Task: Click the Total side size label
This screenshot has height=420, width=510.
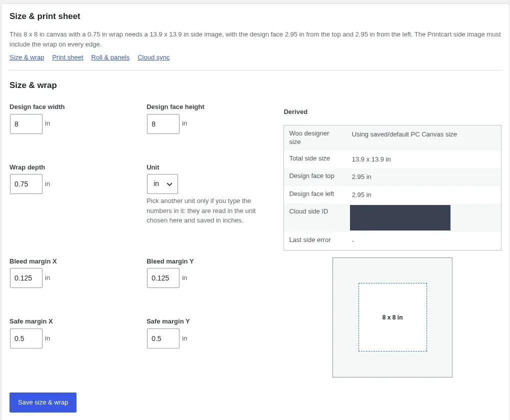Action: (309, 158)
